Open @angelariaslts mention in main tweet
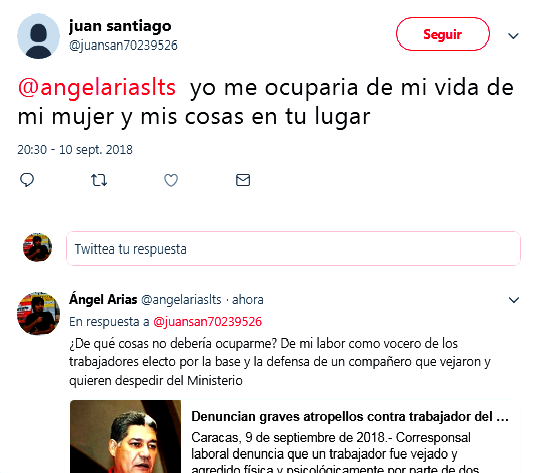This screenshot has width=543, height=473. click(x=97, y=87)
